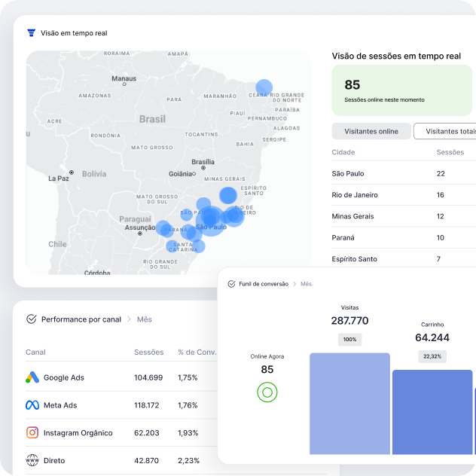Click the Canal column header
The image size is (476, 476).
click(x=35, y=352)
